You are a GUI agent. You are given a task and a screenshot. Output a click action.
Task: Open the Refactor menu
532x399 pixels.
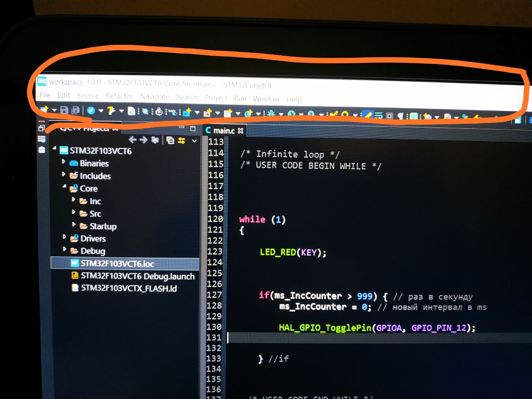[119, 96]
